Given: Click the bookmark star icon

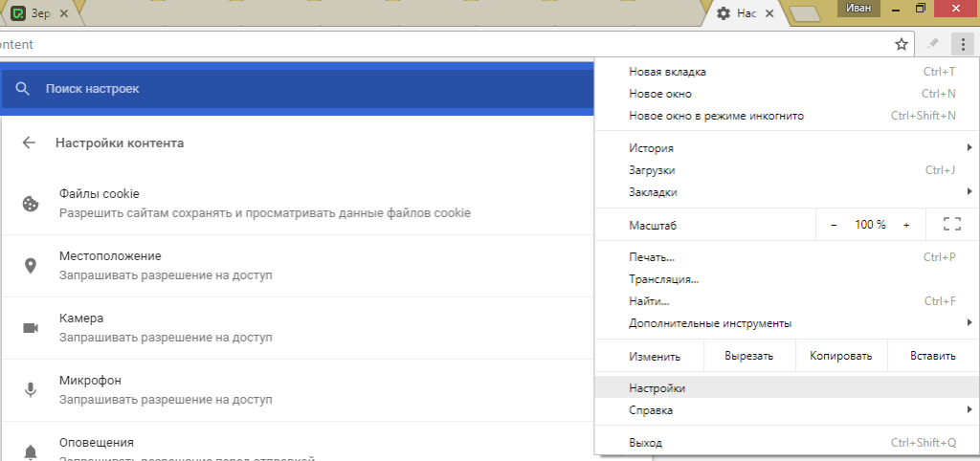Looking at the screenshot, I should pyautogui.click(x=901, y=44).
